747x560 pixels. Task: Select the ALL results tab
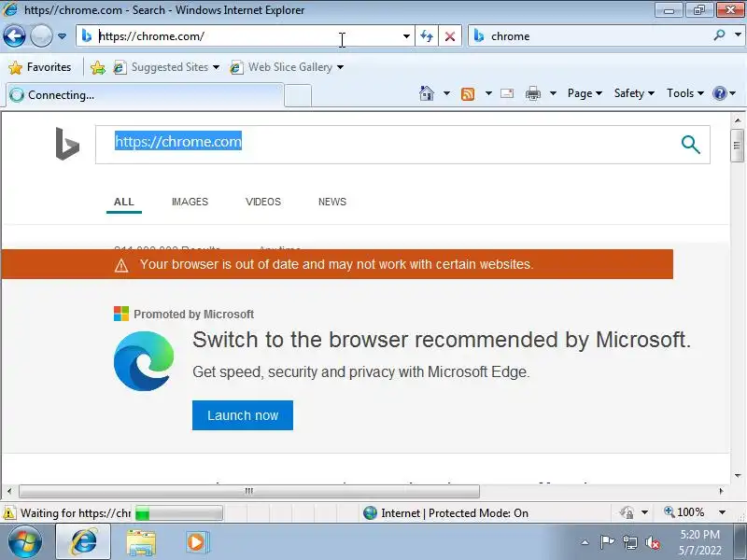coord(124,202)
